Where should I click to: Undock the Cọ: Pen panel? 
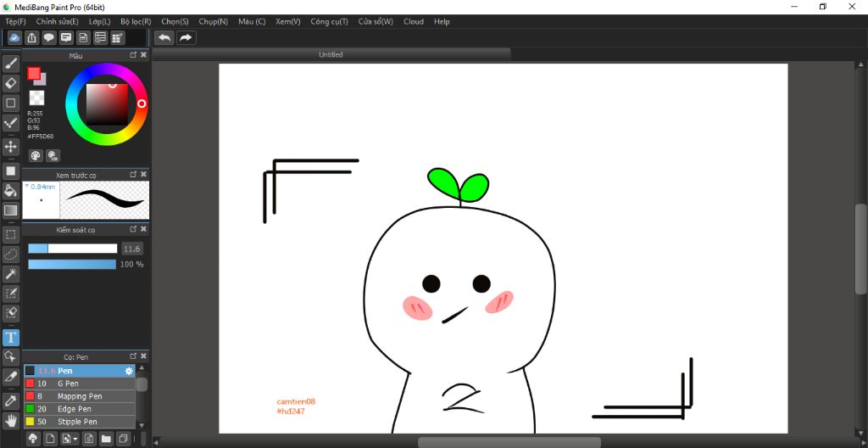(x=133, y=356)
